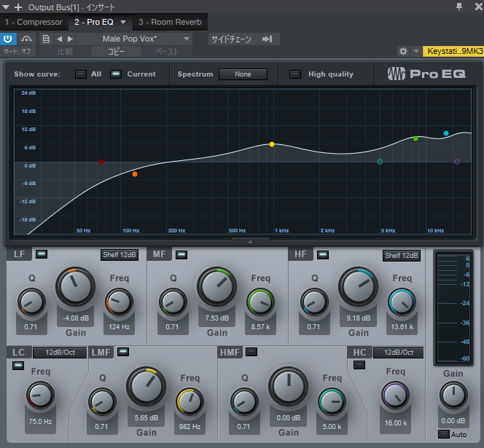Select the teal HMF hollow node
Screen dimensions: 484x448
click(380, 162)
